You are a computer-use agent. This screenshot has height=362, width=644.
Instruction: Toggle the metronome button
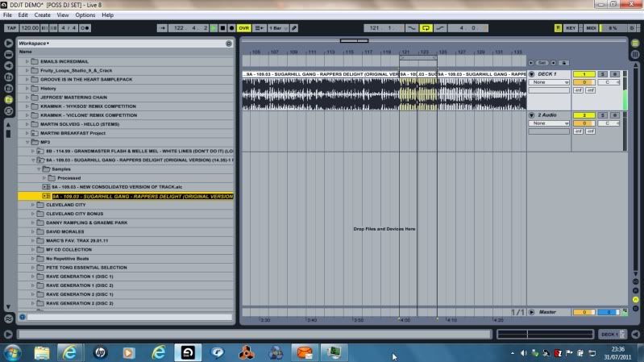85,27
